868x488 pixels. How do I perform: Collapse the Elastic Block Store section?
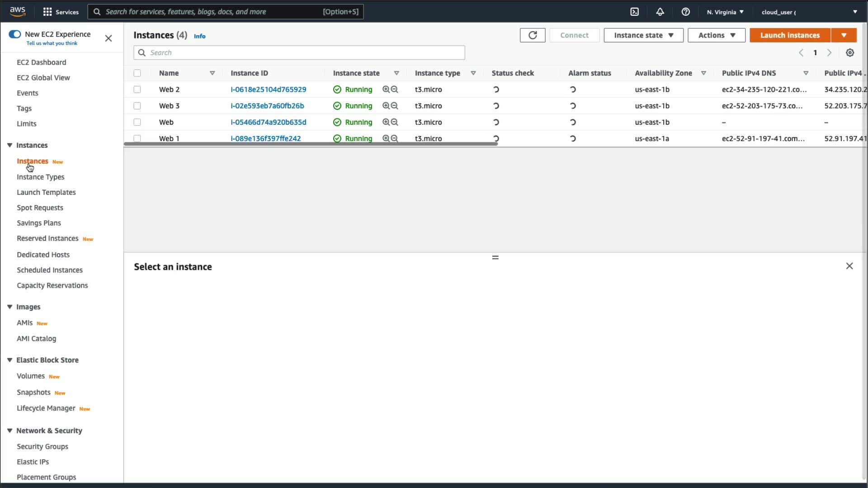click(9, 360)
